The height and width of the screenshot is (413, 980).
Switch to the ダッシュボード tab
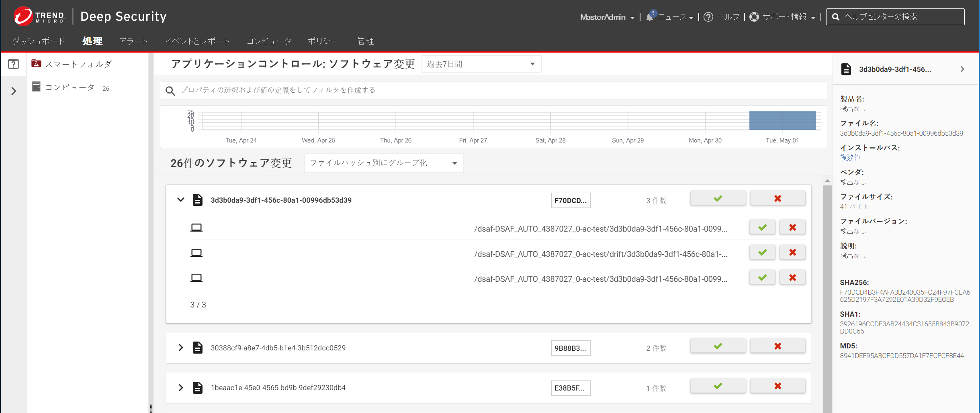(39, 41)
